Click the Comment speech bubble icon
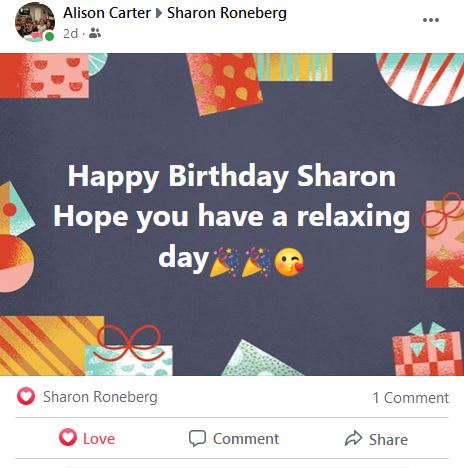This screenshot has width=464, height=468. [197, 438]
